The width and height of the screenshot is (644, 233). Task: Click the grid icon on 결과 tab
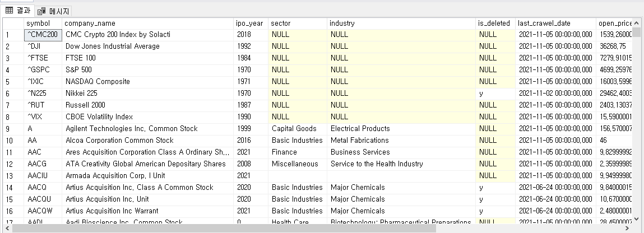(x=9, y=11)
